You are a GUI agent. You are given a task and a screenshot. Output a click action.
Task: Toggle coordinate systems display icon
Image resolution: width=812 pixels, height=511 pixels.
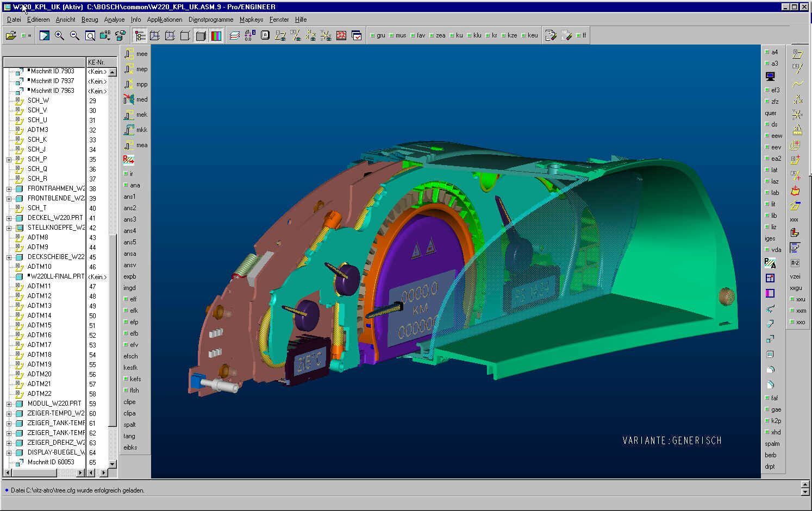326,36
